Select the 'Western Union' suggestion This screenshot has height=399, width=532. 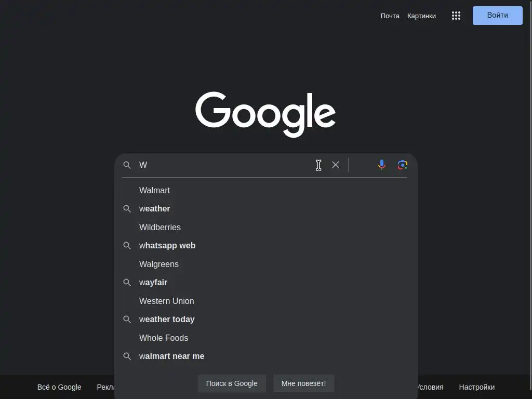266,301
